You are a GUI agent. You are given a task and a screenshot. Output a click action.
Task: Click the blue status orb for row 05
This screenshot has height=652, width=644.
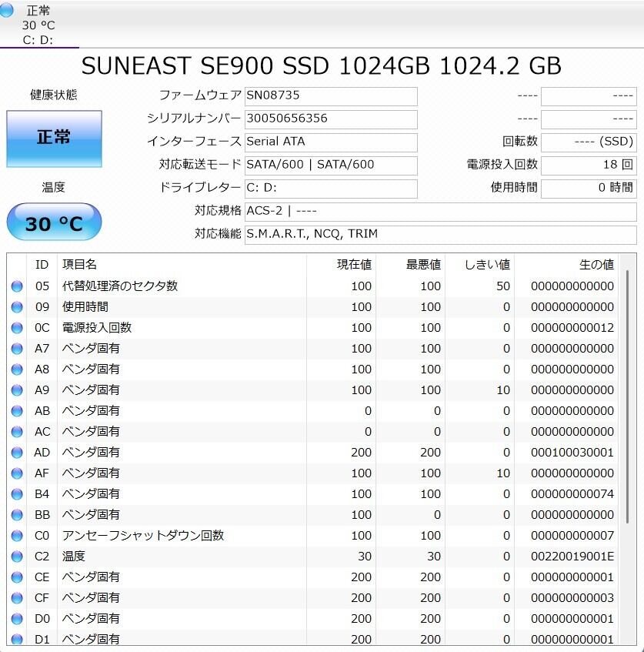[x=17, y=286]
